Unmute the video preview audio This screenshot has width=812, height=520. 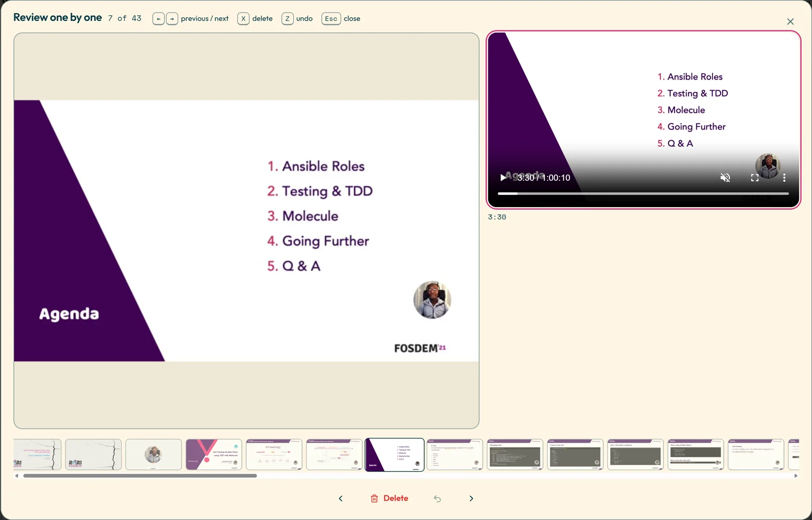725,177
